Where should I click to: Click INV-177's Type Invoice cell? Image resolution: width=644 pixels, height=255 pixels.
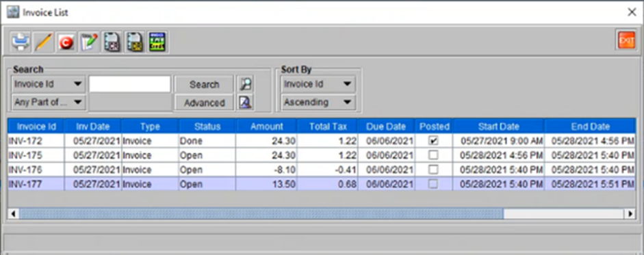coord(150,184)
